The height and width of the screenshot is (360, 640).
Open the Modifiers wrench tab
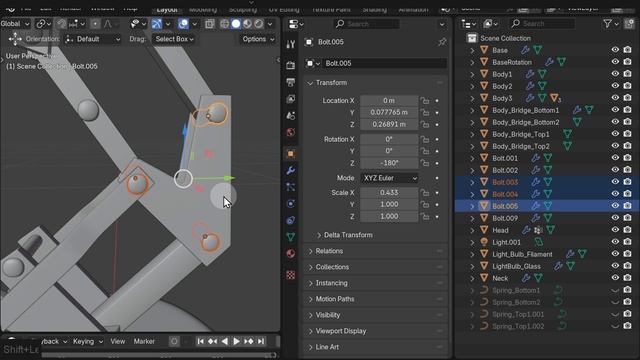(x=291, y=170)
